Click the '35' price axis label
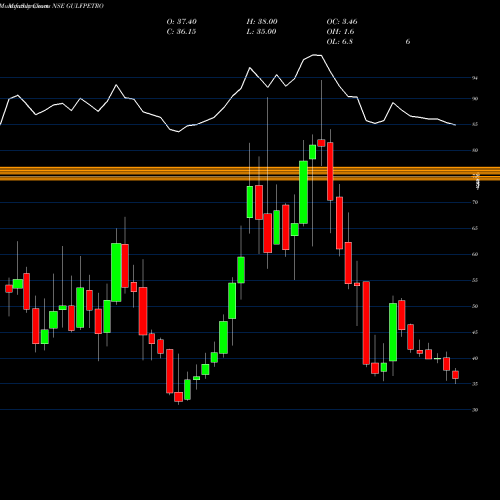500x500 pixels. pyautogui.click(x=475, y=384)
